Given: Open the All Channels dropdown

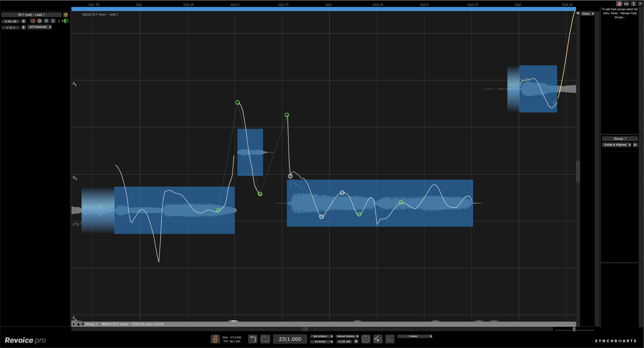Looking at the screenshot, I should pyautogui.click(x=40, y=27).
